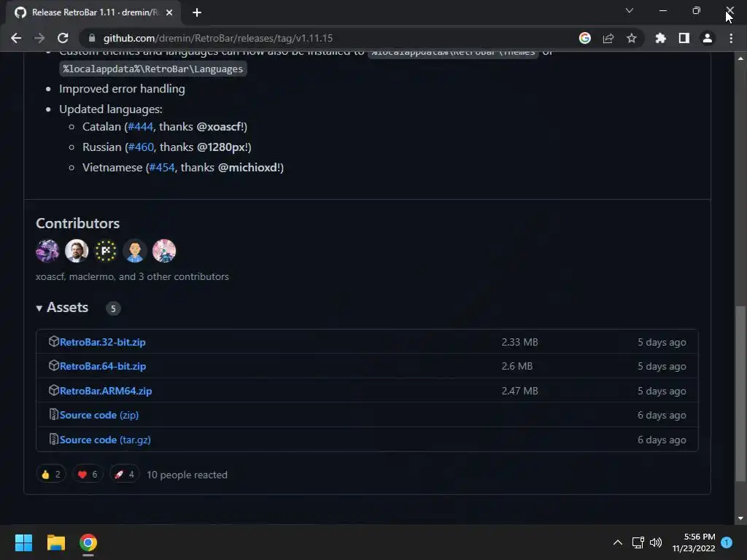This screenshot has height=560, width=747.
Task: Collapse the Assets section triangle
Action: [x=39, y=308]
